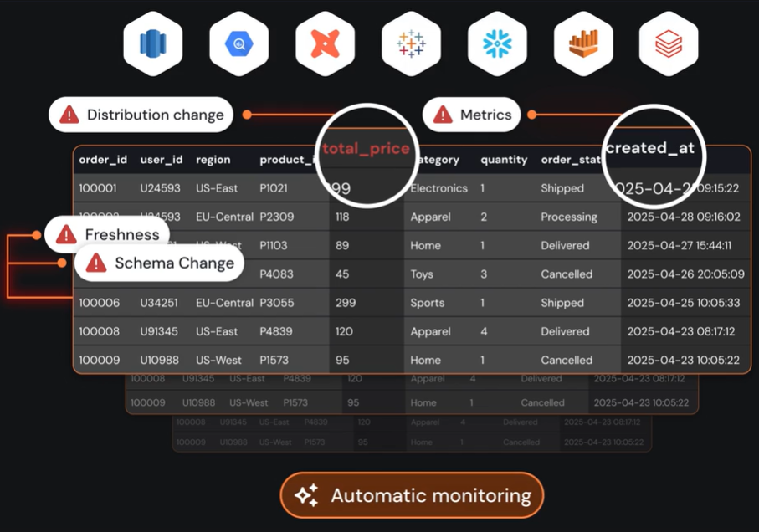The width and height of the screenshot is (759, 532).
Task: Click Shipped status in the Sports row
Action: click(x=562, y=303)
